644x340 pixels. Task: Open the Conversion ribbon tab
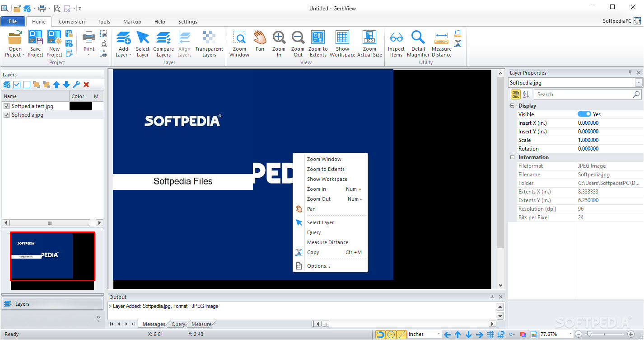[x=72, y=22]
